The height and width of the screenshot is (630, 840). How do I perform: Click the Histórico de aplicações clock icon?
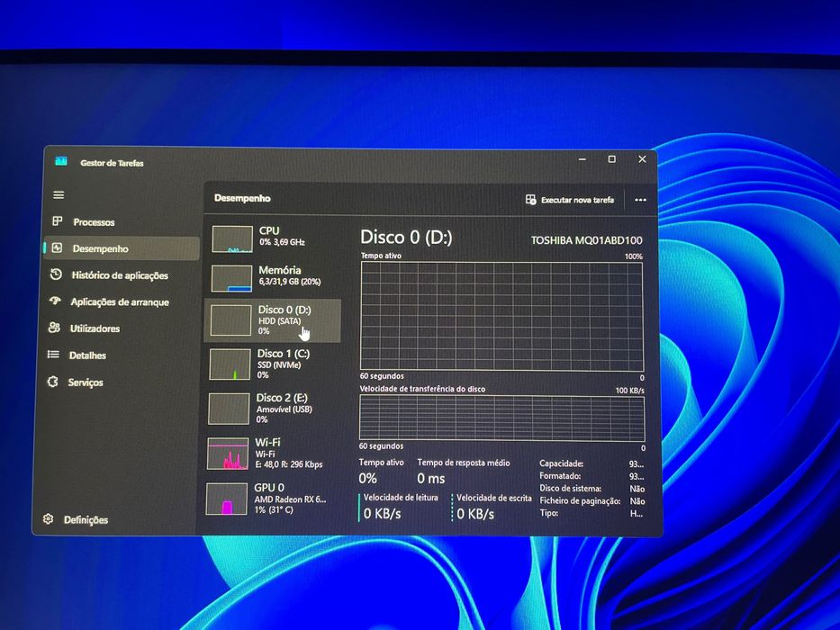pyautogui.click(x=56, y=274)
